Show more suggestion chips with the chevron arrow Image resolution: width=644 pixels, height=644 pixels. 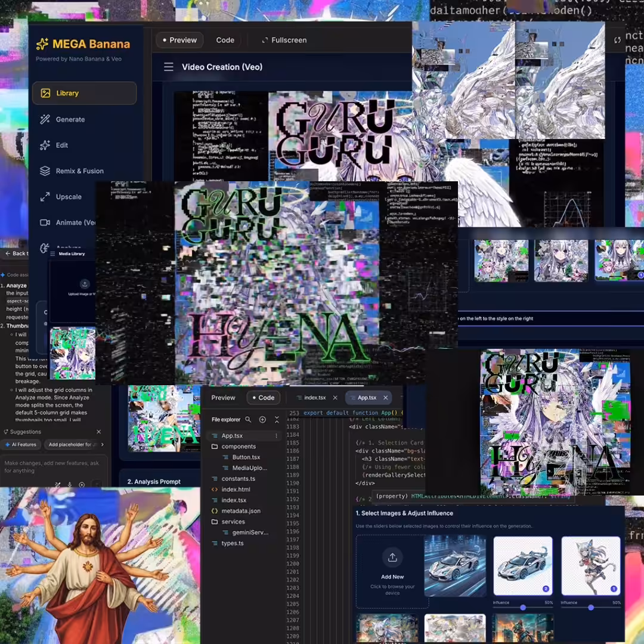(103, 444)
